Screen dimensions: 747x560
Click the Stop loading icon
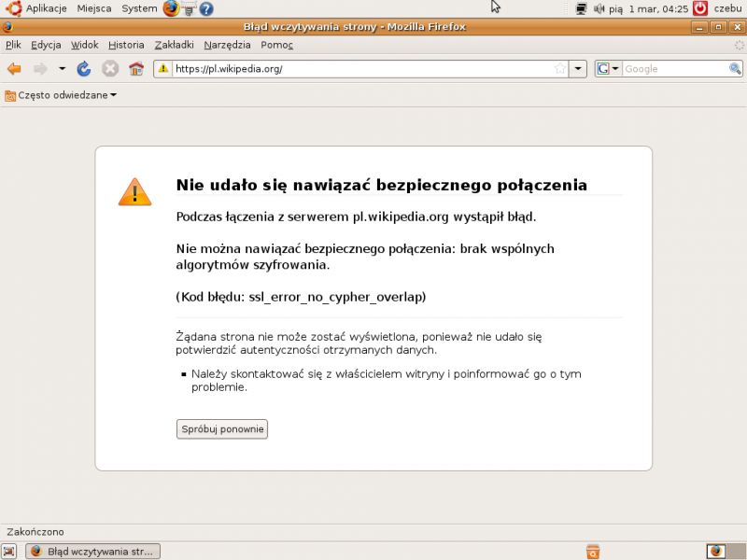click(110, 69)
